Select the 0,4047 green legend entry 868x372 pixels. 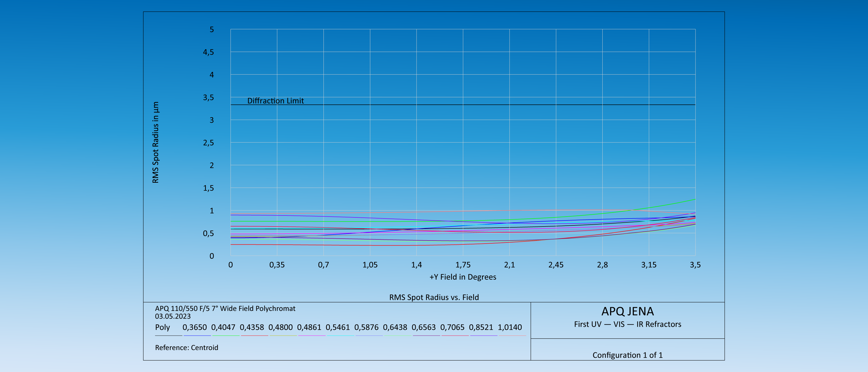point(223,327)
